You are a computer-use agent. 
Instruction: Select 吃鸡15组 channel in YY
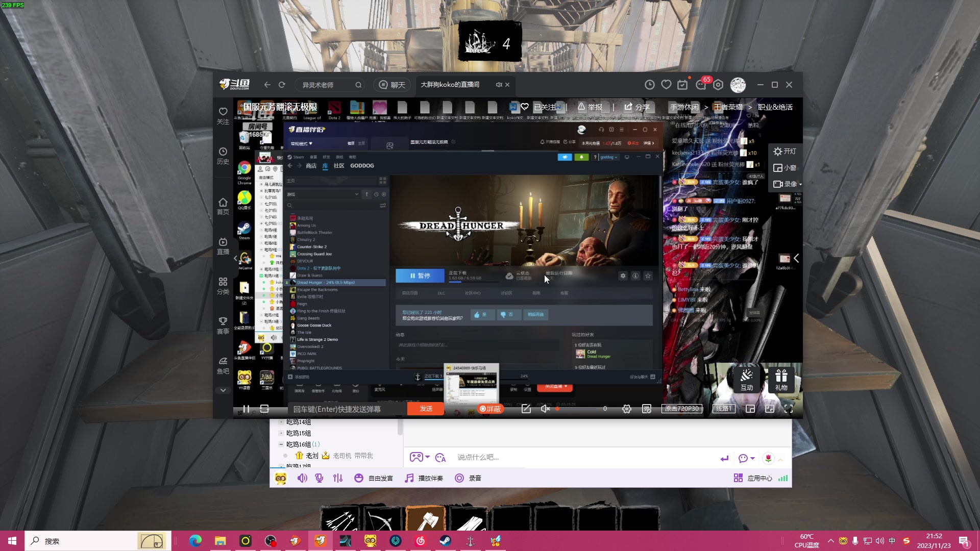click(299, 433)
